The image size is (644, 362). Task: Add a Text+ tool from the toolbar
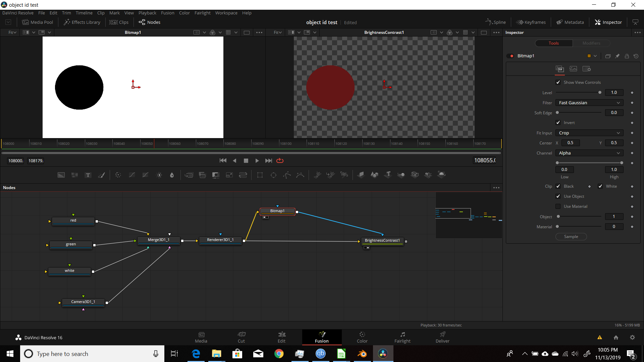click(88, 175)
